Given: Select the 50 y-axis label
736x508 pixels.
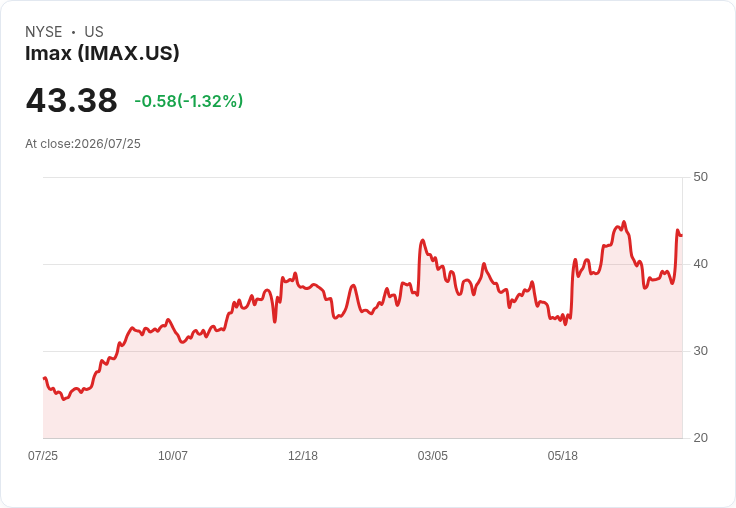Looking at the screenshot, I should click(x=700, y=177).
